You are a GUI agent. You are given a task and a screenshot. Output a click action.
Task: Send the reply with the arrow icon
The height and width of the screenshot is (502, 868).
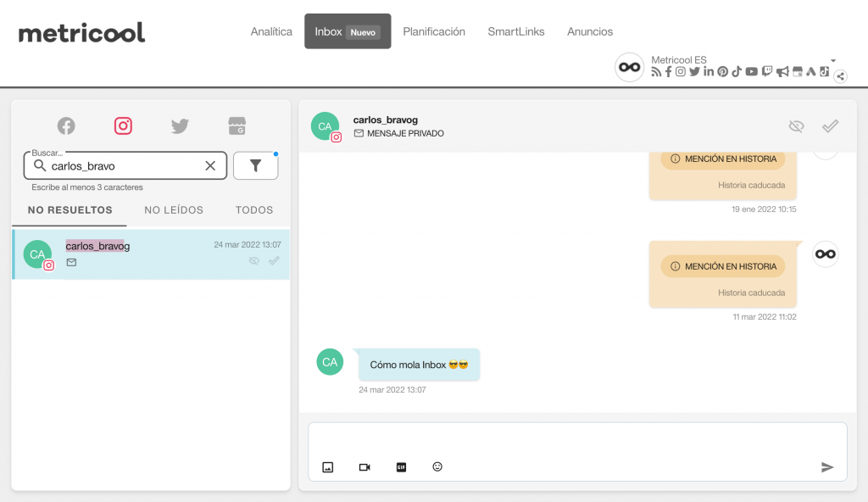pyautogui.click(x=827, y=467)
